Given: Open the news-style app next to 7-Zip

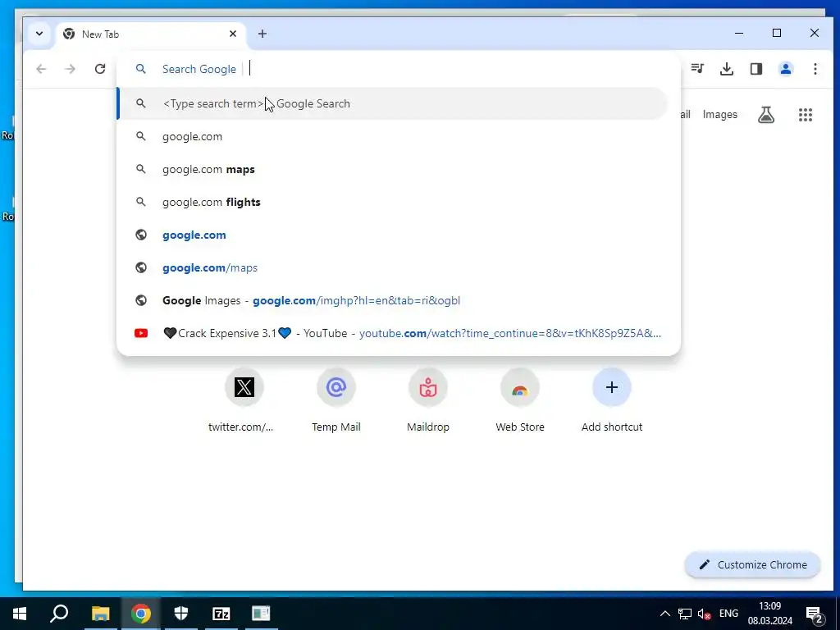Looking at the screenshot, I should [x=262, y=614].
